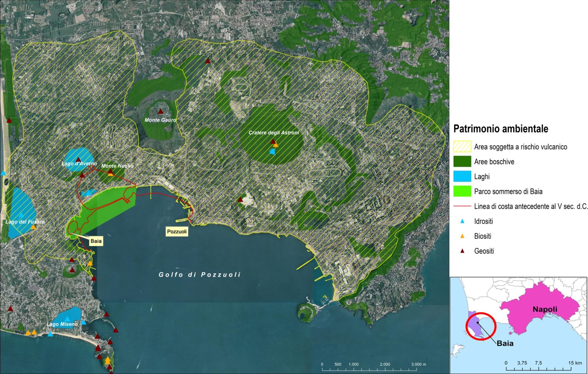The height and width of the screenshot is (374, 588).
Task: Click the orange biosite marker at Monte Nuovo
Action: tap(111, 174)
